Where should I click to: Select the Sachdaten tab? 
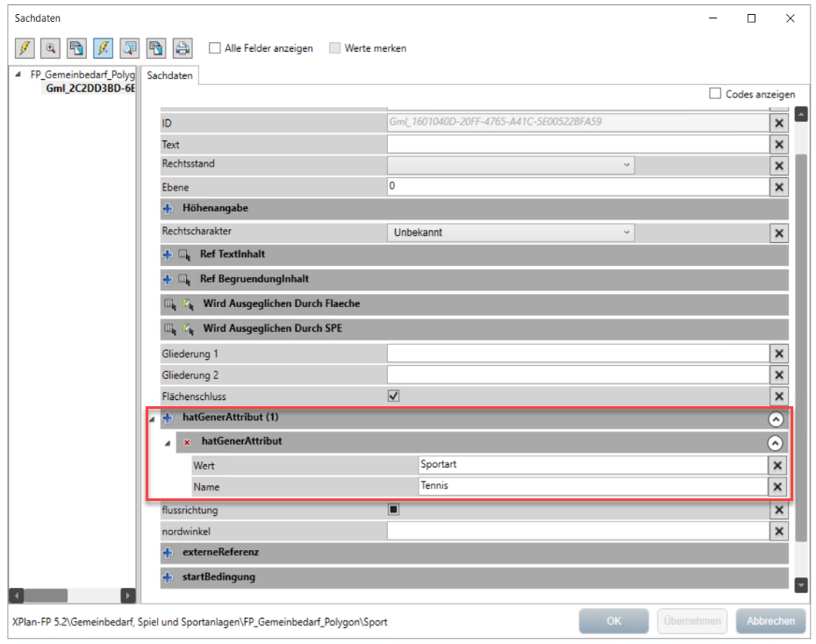coord(169,75)
